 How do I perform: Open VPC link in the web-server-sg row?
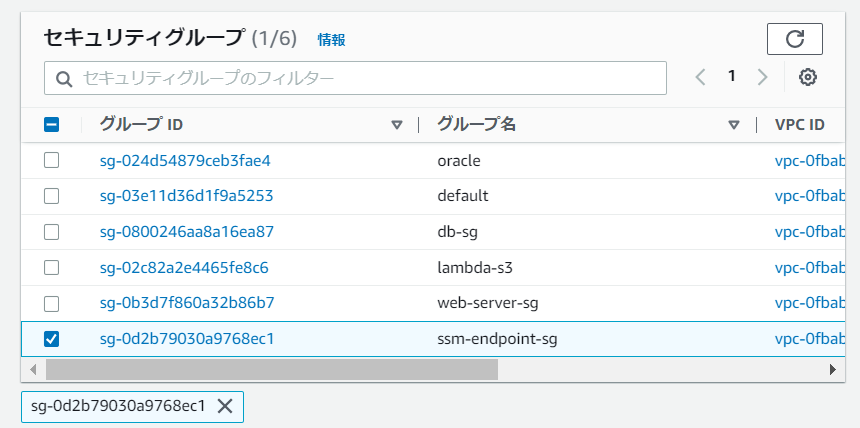click(x=810, y=303)
